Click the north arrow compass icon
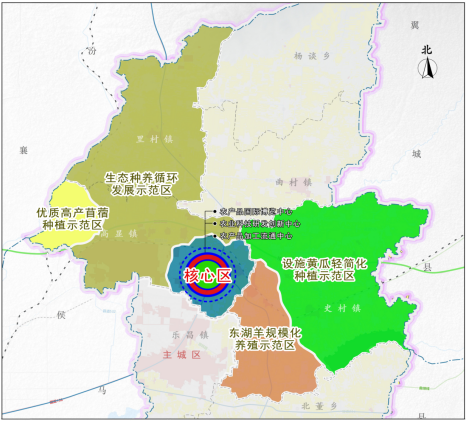Screen dimensions: 467x422 (427, 68)
